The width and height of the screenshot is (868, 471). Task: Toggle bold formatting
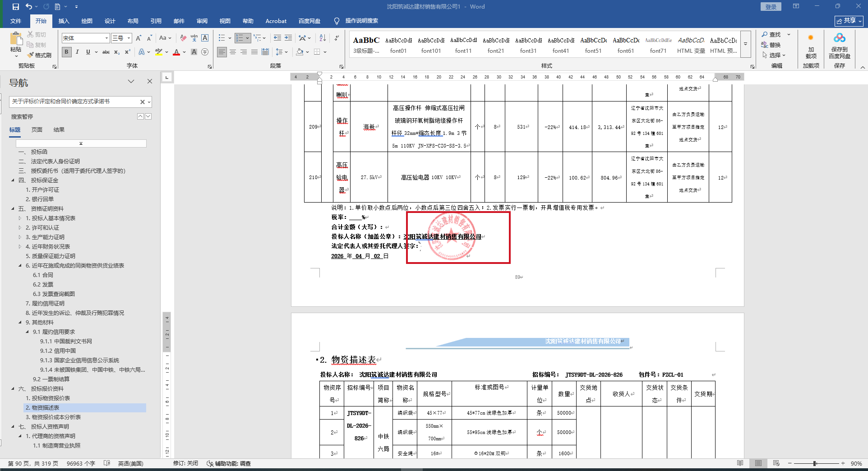(x=67, y=52)
